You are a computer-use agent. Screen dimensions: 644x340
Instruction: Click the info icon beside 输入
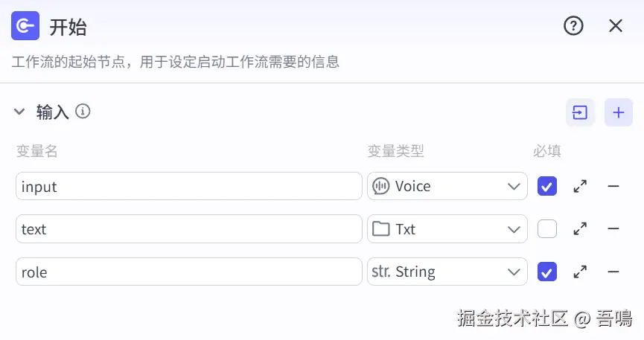coord(83,112)
